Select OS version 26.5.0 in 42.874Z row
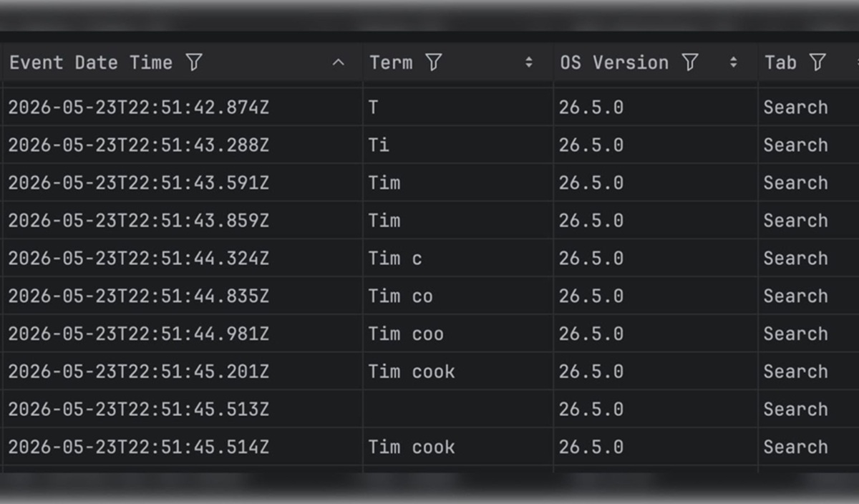Image resolution: width=859 pixels, height=504 pixels. coord(591,108)
